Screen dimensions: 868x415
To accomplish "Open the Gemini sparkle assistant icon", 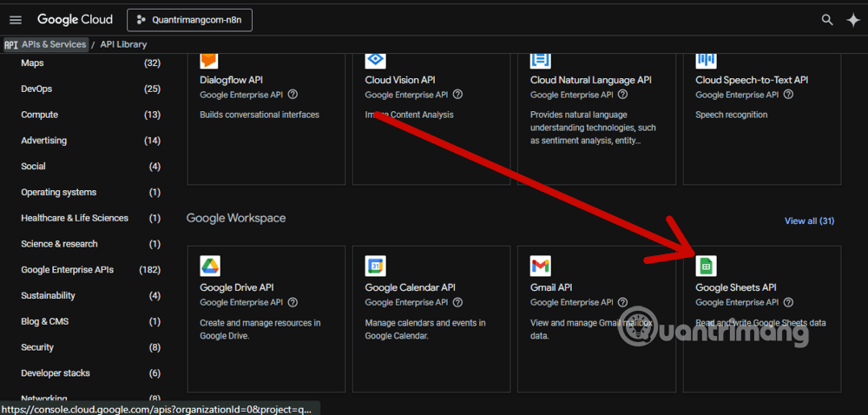I will pos(852,20).
